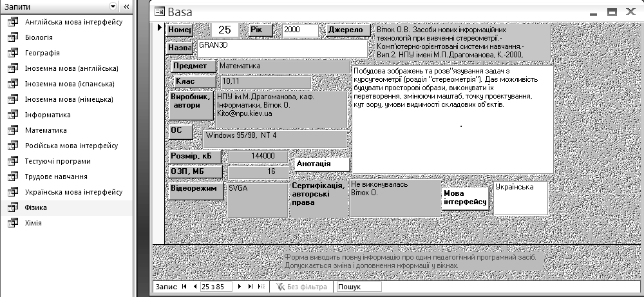Viewport: 644px width, 297px height.
Task: Go to the previous record
Action: pos(194,287)
